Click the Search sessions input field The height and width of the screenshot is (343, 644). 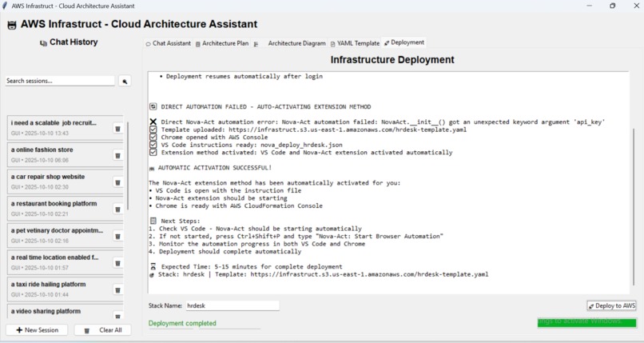coord(60,81)
